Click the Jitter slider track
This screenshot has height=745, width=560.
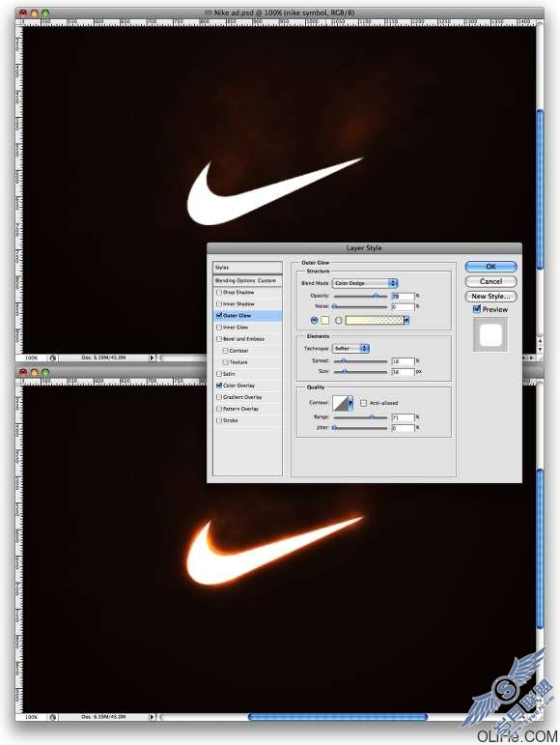(360, 428)
